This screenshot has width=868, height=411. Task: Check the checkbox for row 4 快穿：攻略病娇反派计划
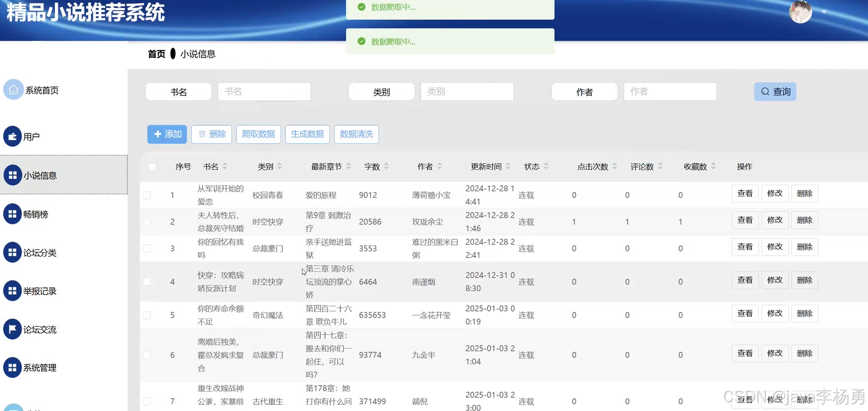coord(147,282)
